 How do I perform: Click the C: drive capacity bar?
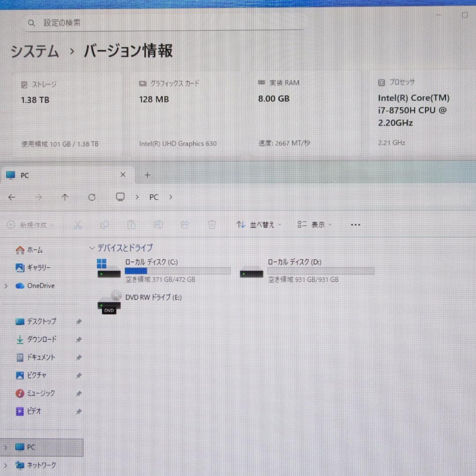(x=178, y=271)
